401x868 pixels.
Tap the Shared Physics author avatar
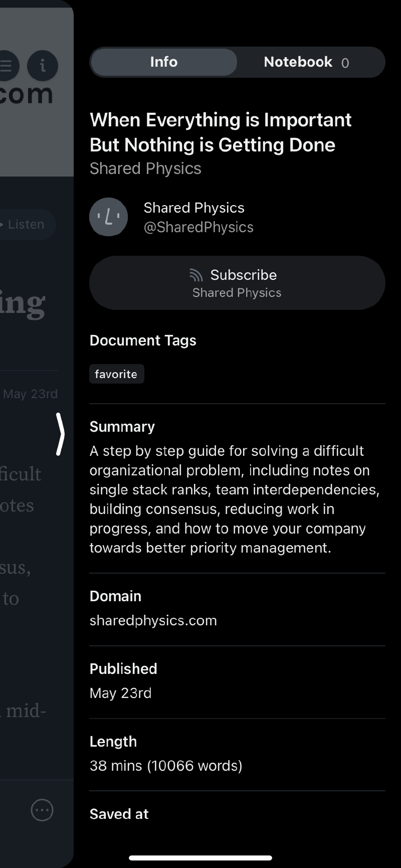tap(108, 217)
